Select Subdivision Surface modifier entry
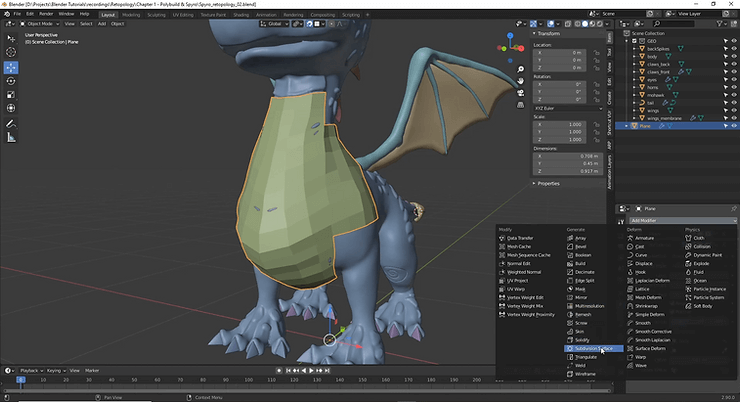Image resolution: width=740 pixels, height=402 pixels. pyautogui.click(x=594, y=349)
